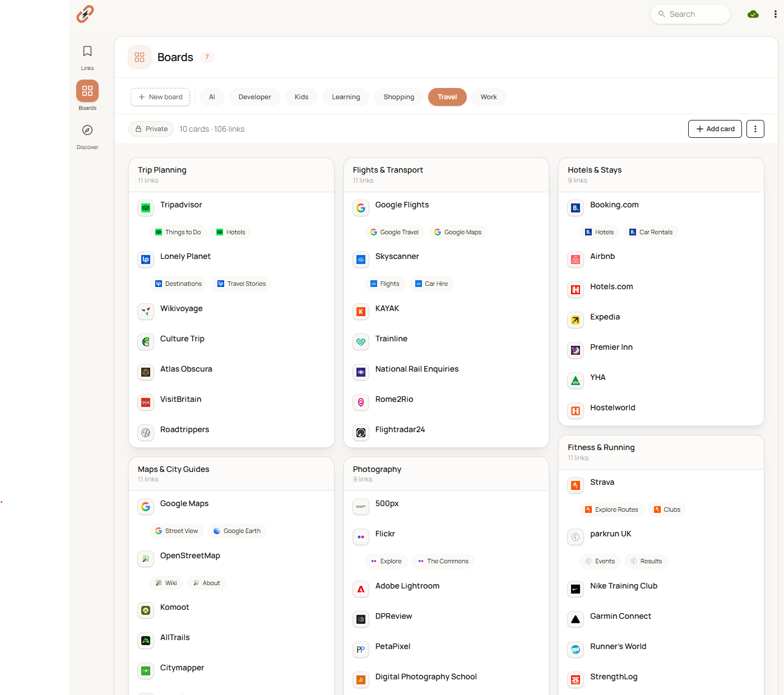Click the Tripadvisor favicon
Image resolution: width=784 pixels, height=695 pixels.
coord(146,208)
